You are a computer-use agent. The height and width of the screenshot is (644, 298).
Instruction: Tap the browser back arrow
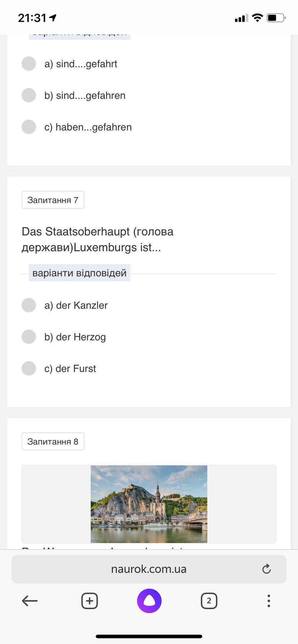[x=30, y=601]
